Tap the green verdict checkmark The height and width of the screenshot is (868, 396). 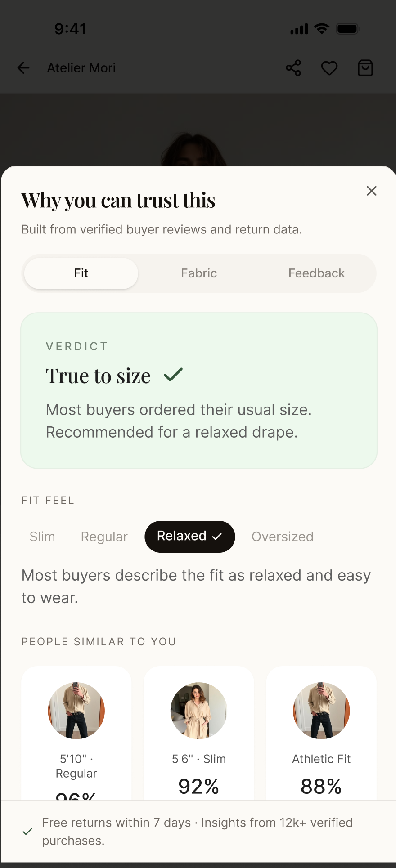173,375
